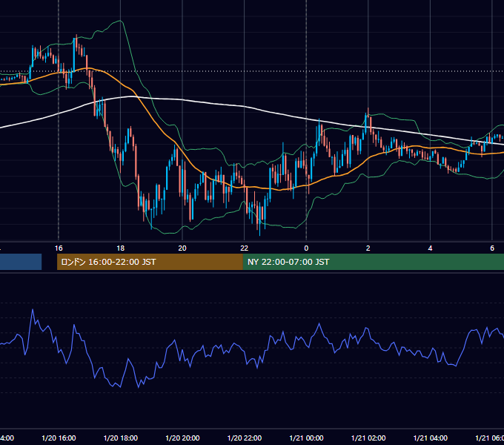Click the 1/20 22:00 time label
Image resolution: width=504 pixels, height=445 pixels.
click(x=245, y=438)
